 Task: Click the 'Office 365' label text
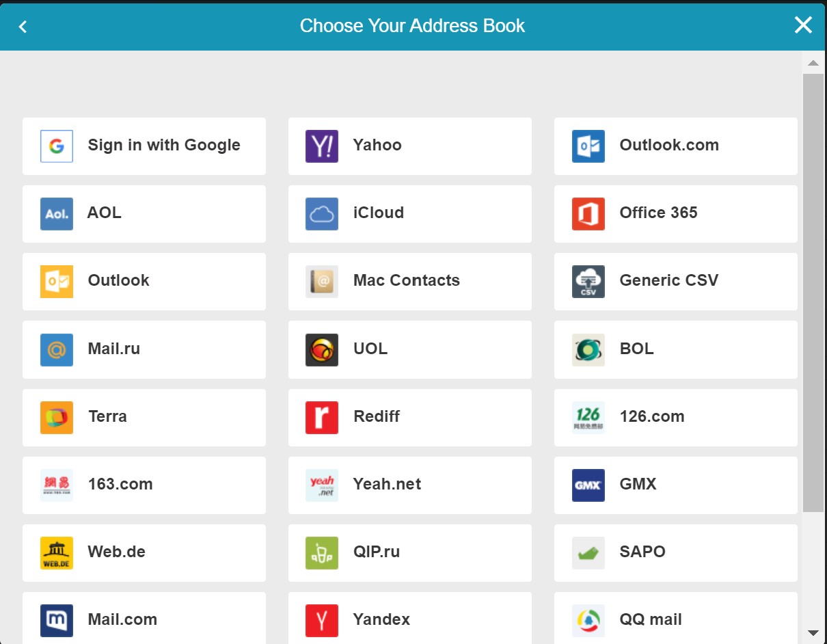pyautogui.click(x=659, y=213)
